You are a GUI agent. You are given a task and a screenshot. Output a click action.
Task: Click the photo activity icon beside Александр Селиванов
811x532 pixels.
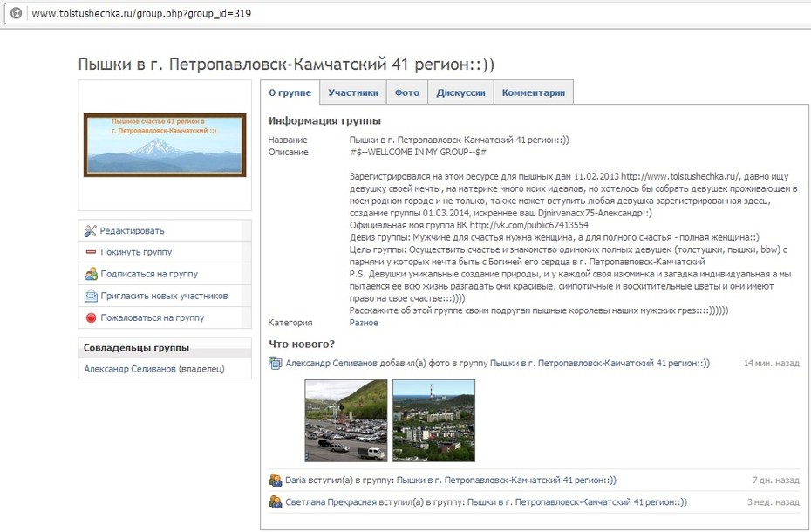[276, 364]
